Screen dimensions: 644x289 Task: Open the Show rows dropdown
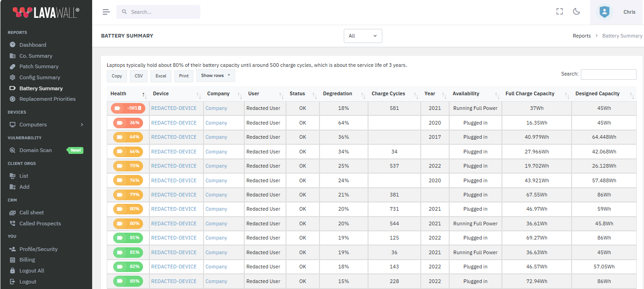coord(215,76)
